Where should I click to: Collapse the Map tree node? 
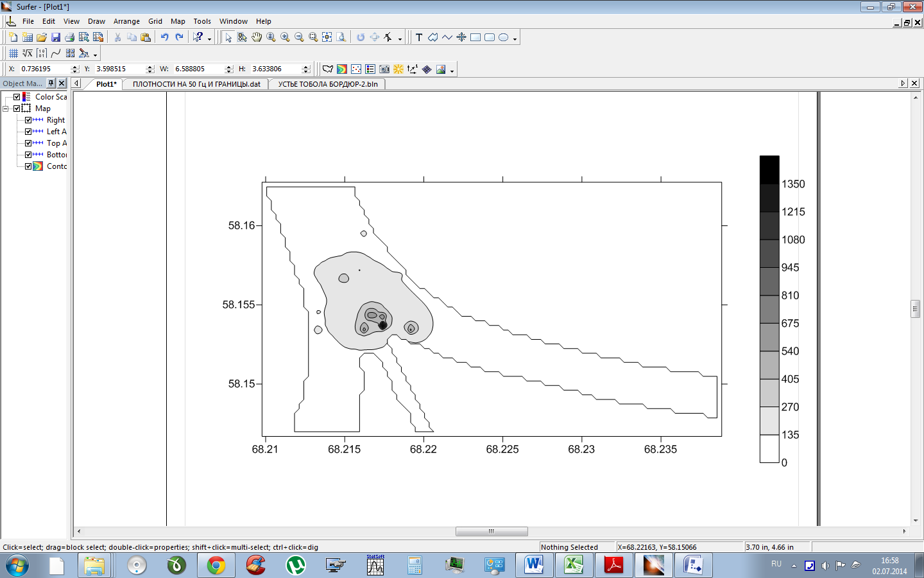[x=6, y=109]
